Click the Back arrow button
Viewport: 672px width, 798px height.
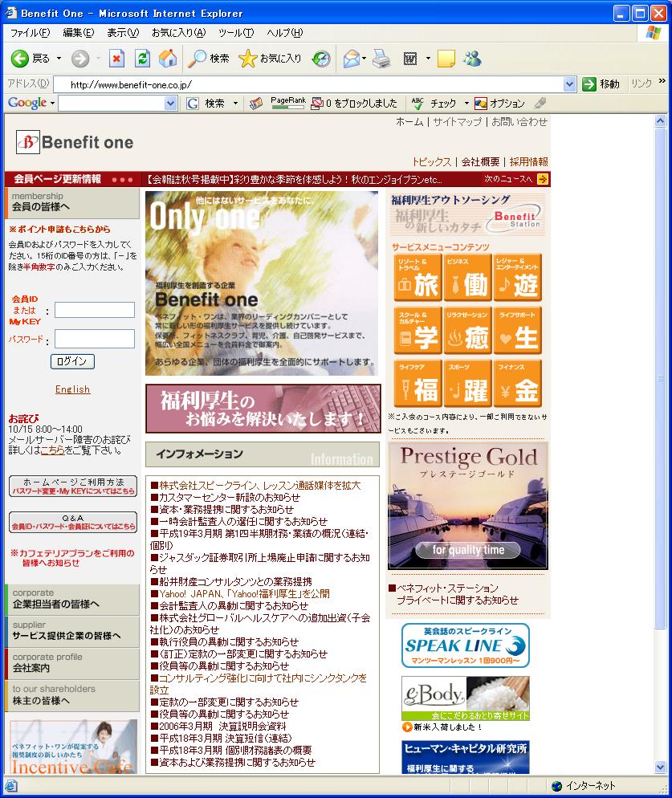(20, 59)
